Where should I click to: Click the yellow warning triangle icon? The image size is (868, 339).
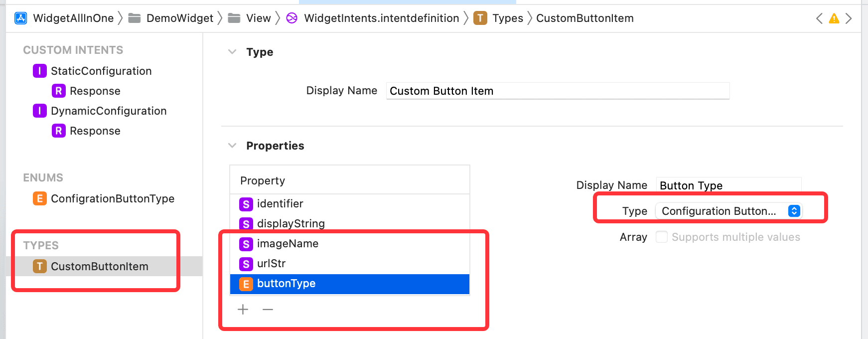point(834,18)
